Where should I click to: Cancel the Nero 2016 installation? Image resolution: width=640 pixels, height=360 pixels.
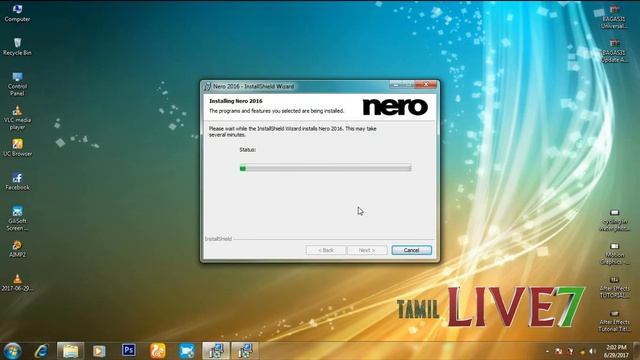coord(411,250)
